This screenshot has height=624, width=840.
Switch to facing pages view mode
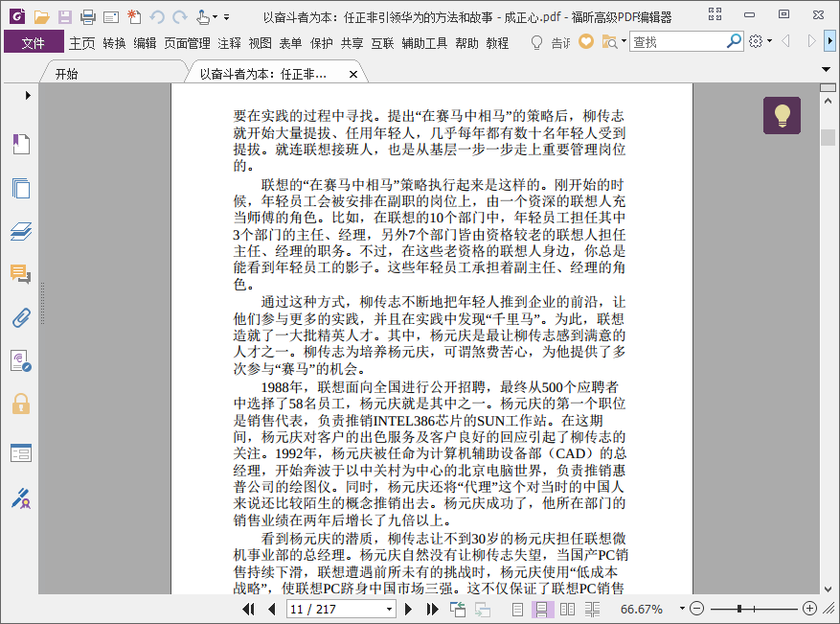click(567, 609)
